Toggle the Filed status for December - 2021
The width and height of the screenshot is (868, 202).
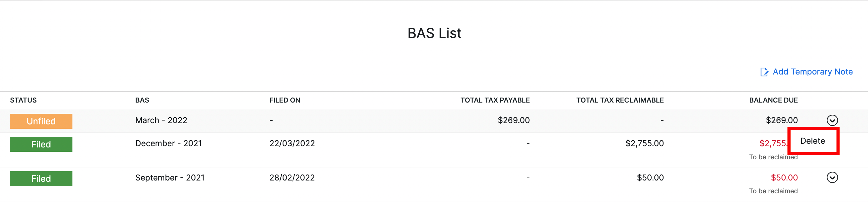(x=41, y=144)
